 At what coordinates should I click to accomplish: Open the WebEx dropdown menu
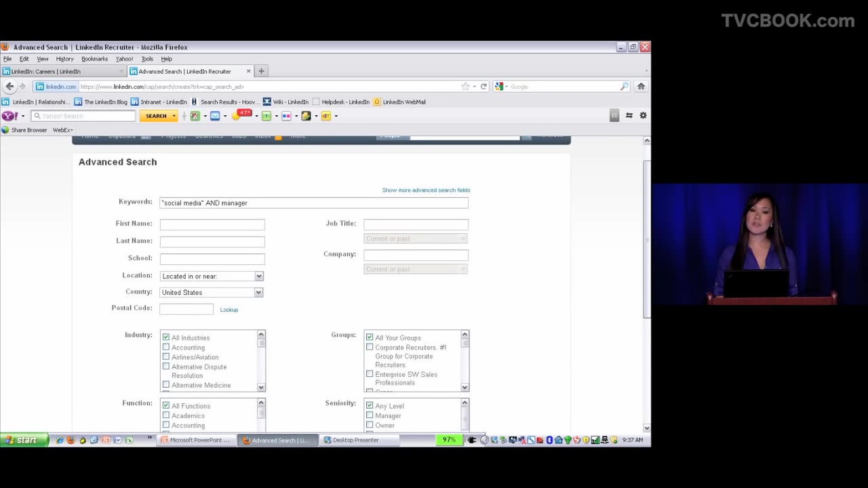63,130
